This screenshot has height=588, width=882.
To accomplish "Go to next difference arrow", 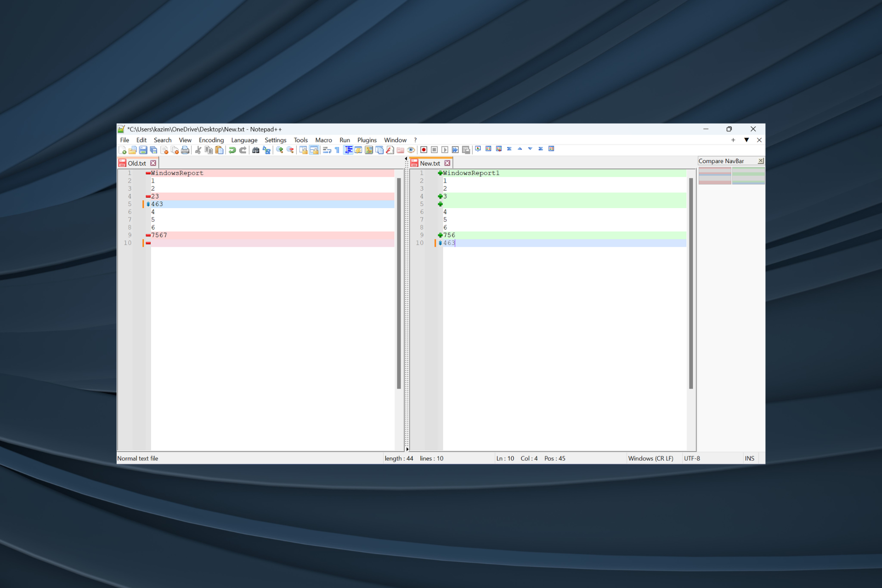I will tap(530, 149).
